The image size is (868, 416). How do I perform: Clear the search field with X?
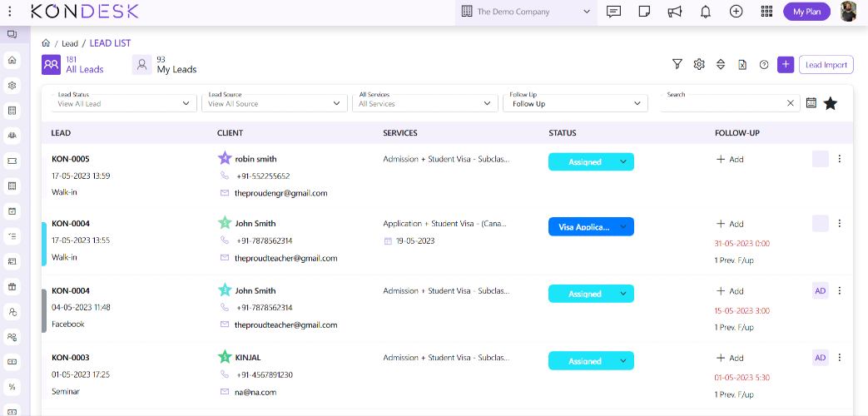[791, 103]
